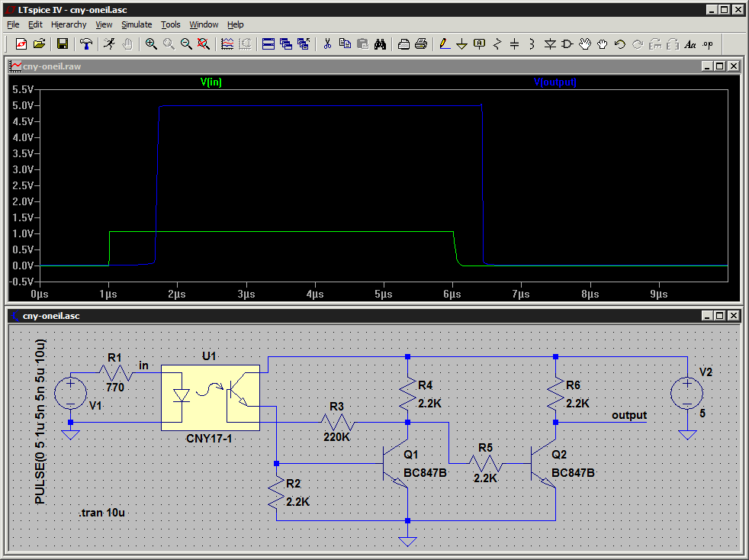The height and width of the screenshot is (560, 749).
Task: Cascade windows using the toolbar icon
Action: 286,44
